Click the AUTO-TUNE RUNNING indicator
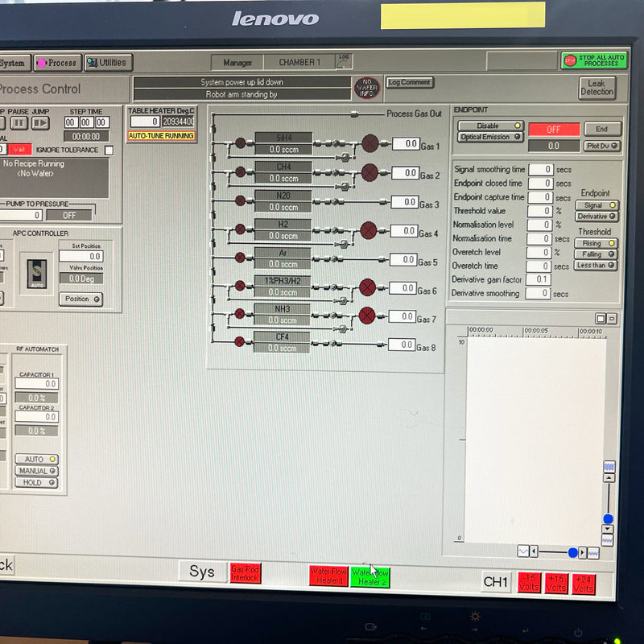 click(x=161, y=135)
